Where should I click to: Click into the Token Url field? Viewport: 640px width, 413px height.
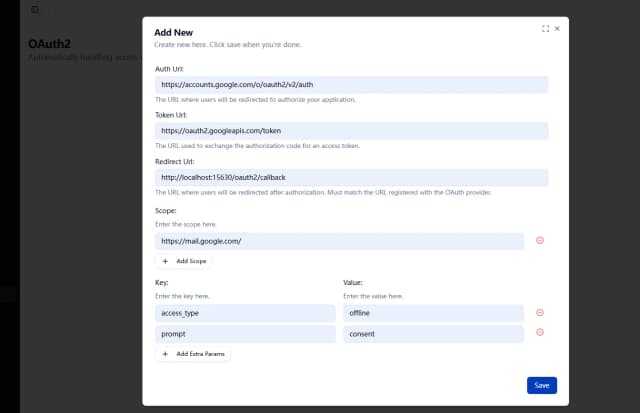pos(351,131)
